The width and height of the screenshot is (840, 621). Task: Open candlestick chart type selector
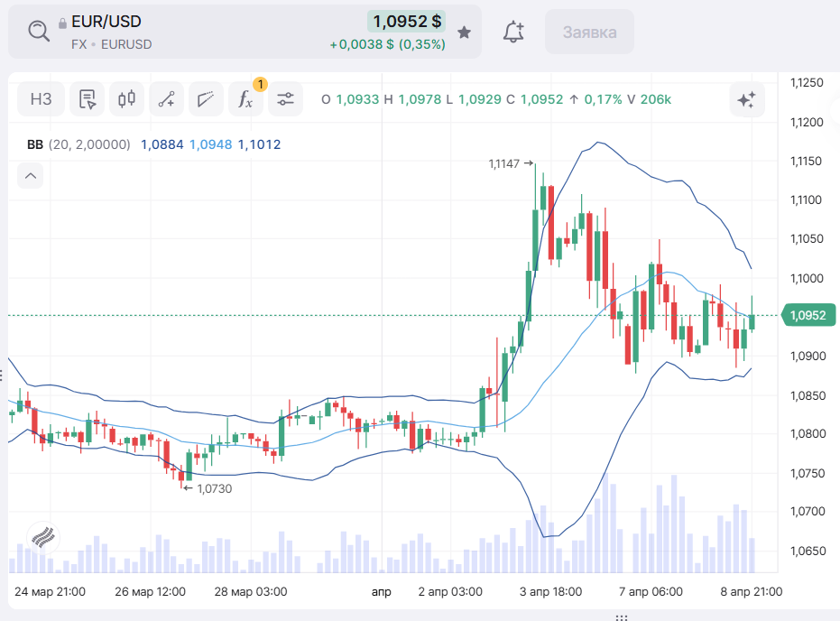pos(126,99)
